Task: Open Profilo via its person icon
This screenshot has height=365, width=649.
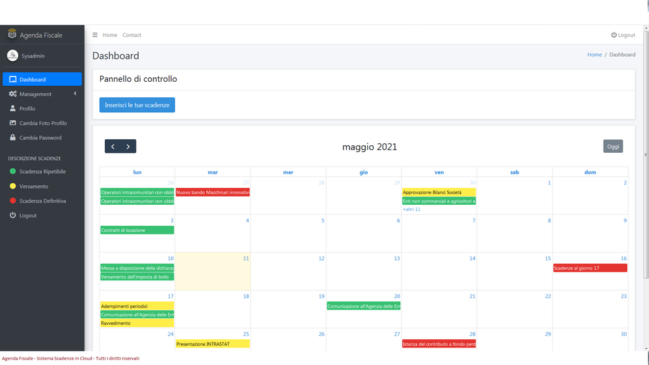Action: pos(12,108)
